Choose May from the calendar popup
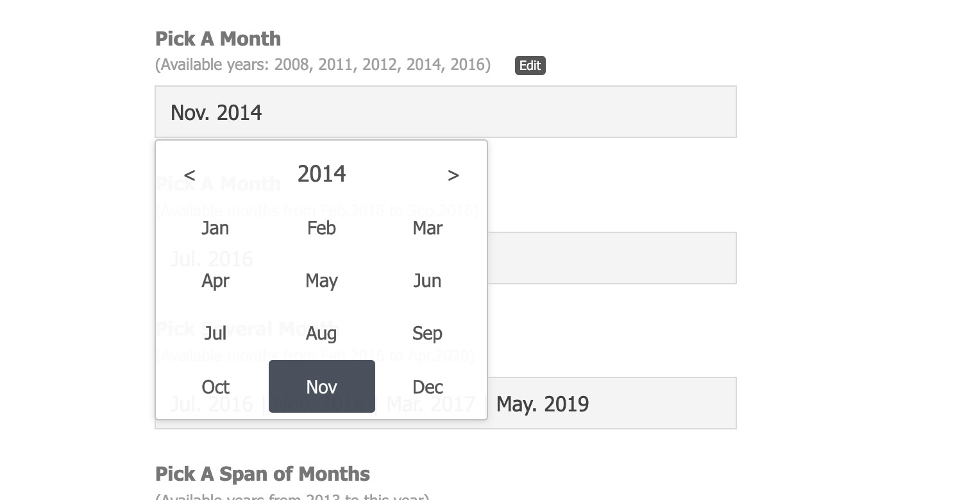 [321, 280]
